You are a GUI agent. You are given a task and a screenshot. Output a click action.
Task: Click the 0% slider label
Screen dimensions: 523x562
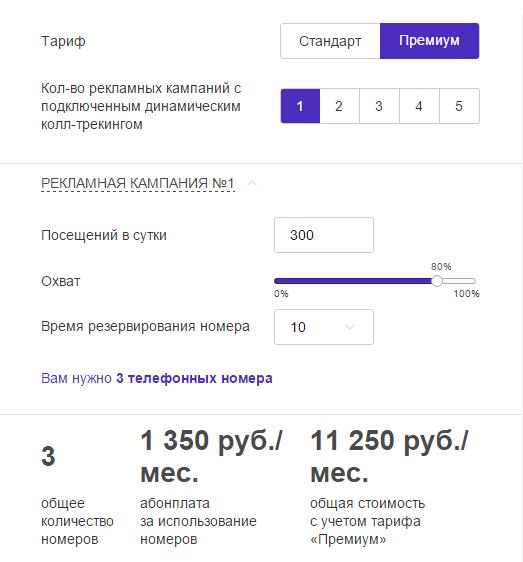281,294
